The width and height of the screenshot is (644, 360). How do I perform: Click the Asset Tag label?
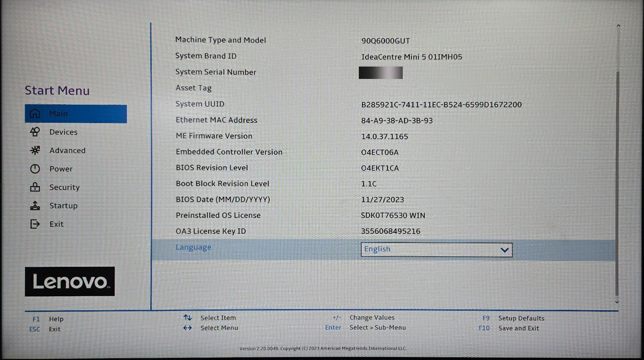[193, 88]
